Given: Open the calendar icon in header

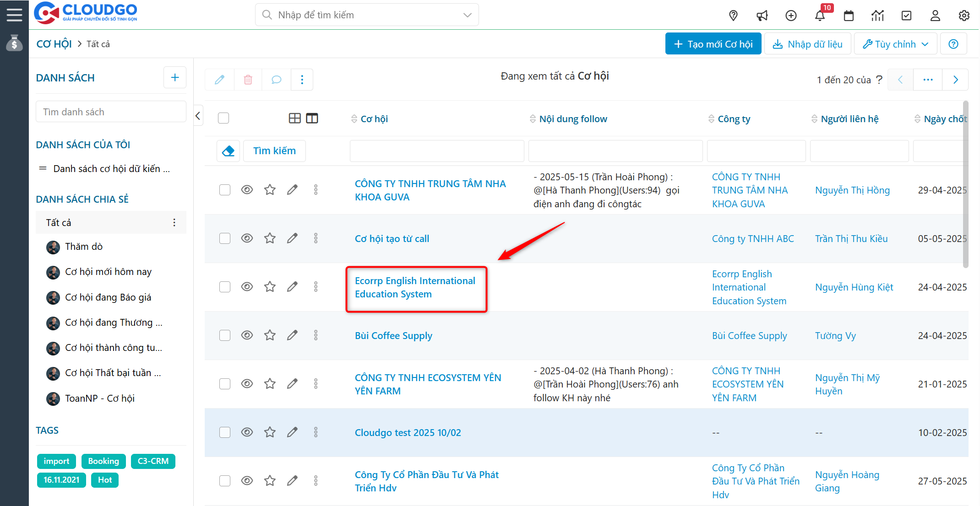Looking at the screenshot, I should tap(849, 16).
